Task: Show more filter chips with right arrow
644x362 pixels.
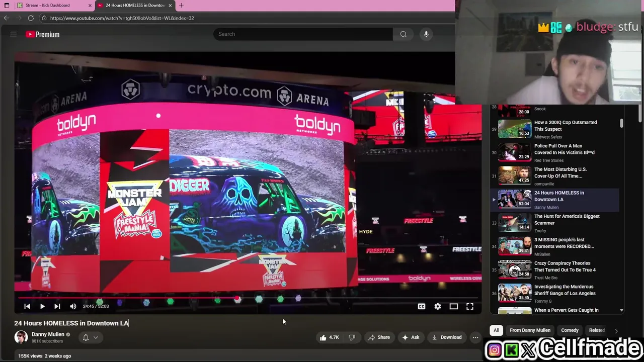Action: pos(616,330)
